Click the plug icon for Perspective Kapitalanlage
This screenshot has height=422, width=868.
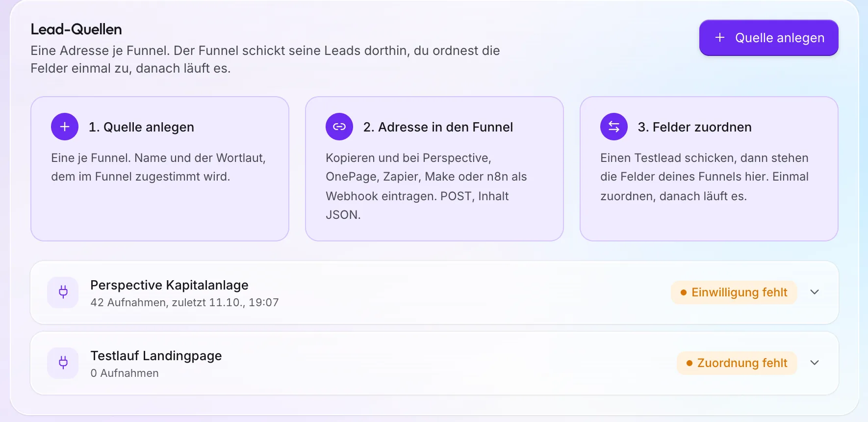(63, 292)
